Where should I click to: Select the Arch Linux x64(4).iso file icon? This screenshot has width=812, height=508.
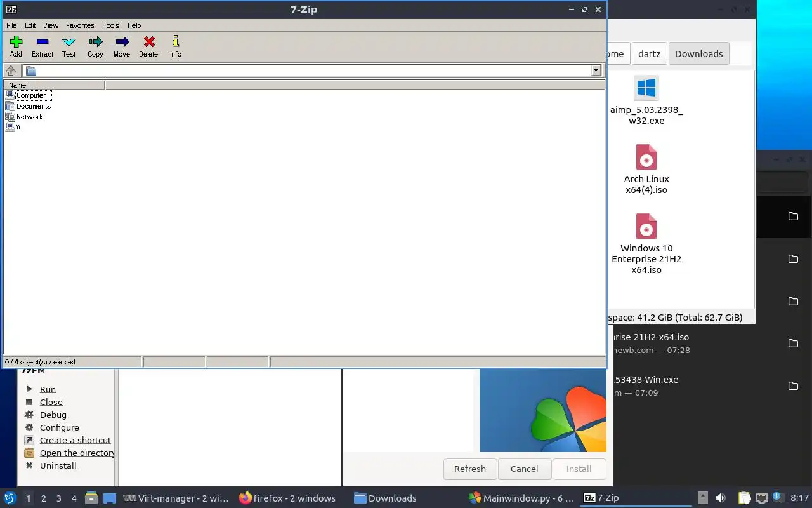pos(646,157)
